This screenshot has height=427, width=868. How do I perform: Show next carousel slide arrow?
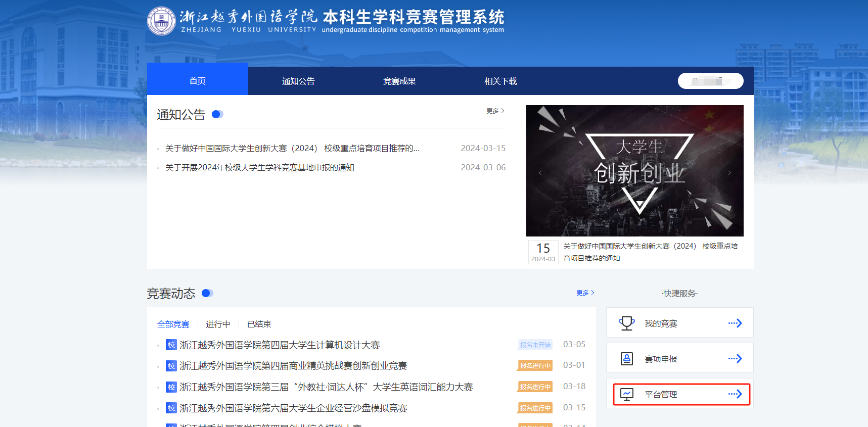[729, 173]
